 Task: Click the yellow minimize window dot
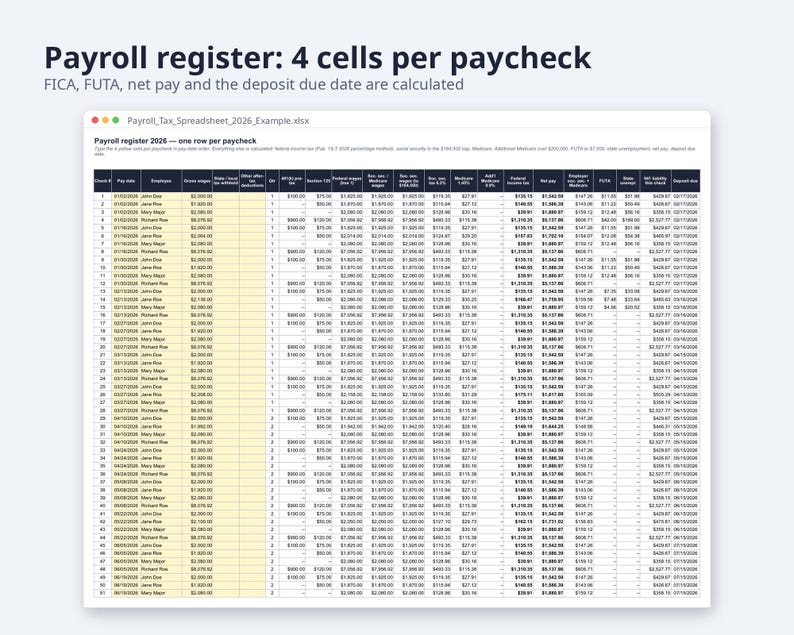point(105,120)
